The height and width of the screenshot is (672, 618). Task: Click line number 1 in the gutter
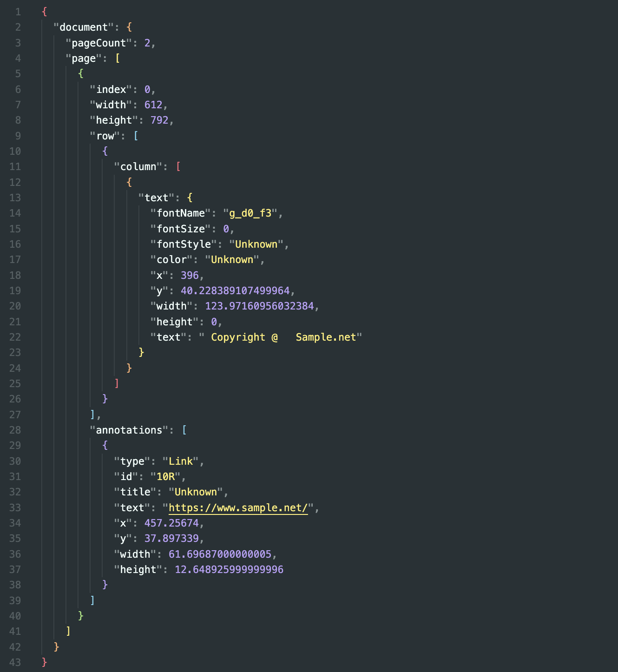18,12
